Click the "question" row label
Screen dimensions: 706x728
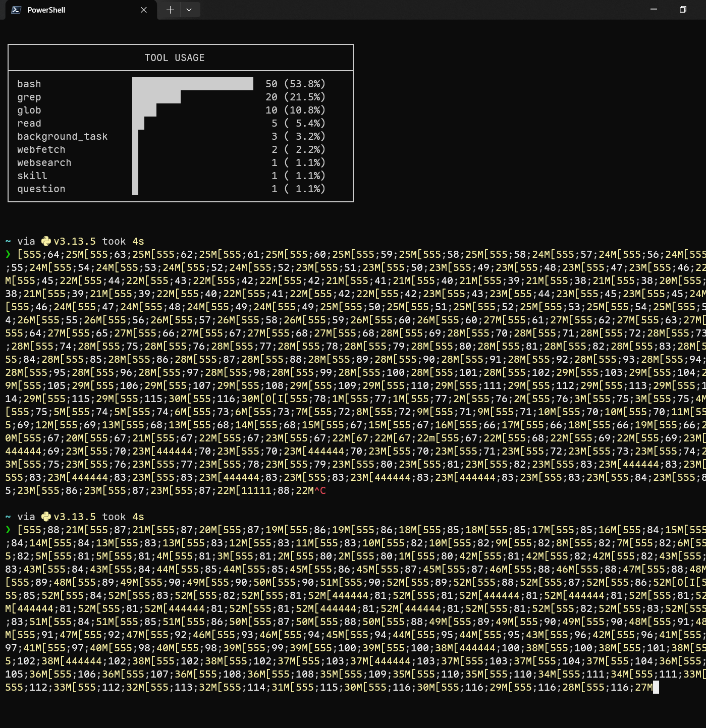[x=41, y=189]
